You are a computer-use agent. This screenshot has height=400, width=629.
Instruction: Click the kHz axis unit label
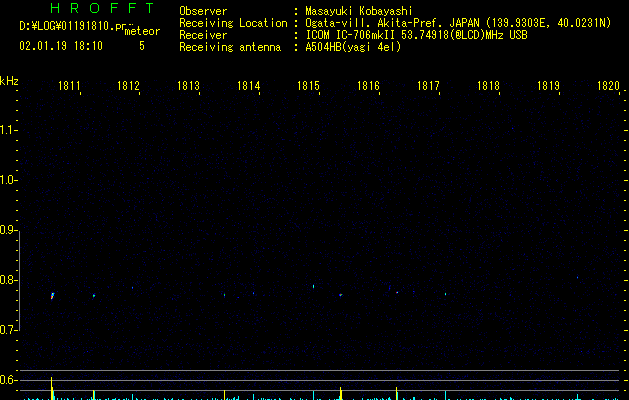tap(9, 81)
